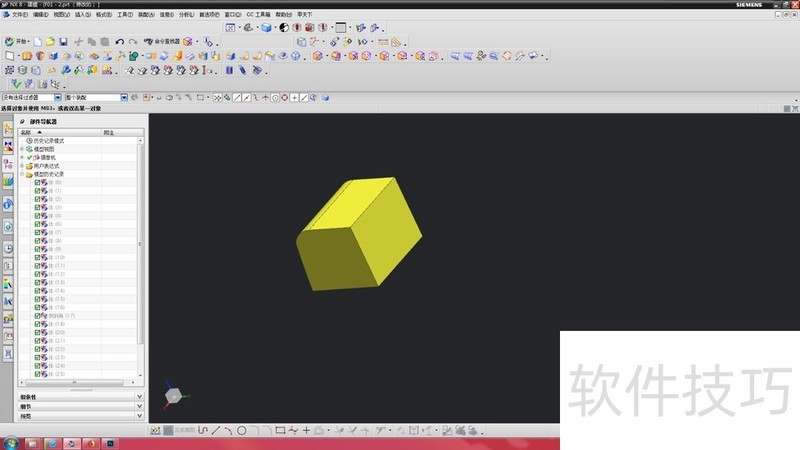Open the 工具 (Tools) menu

[x=125, y=15]
